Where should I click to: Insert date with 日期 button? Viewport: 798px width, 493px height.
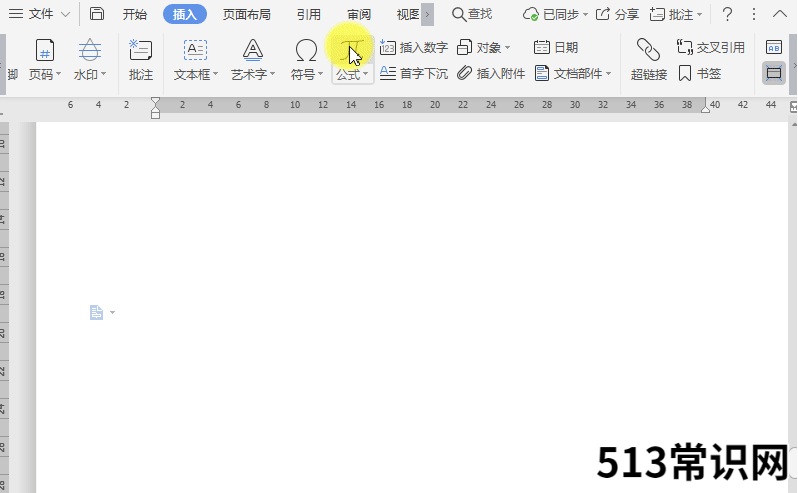(556, 48)
